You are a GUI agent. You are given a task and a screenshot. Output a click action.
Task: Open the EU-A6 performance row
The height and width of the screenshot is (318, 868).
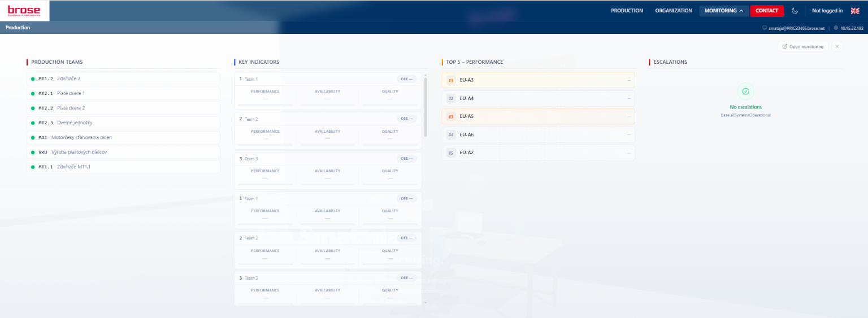point(538,134)
